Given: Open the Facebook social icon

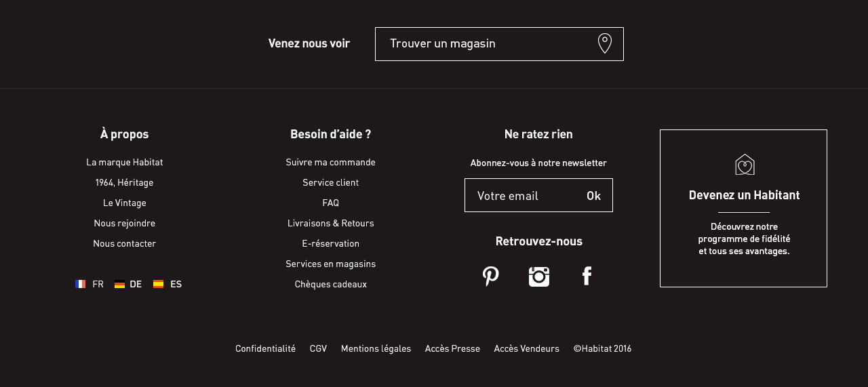Looking at the screenshot, I should [x=587, y=277].
